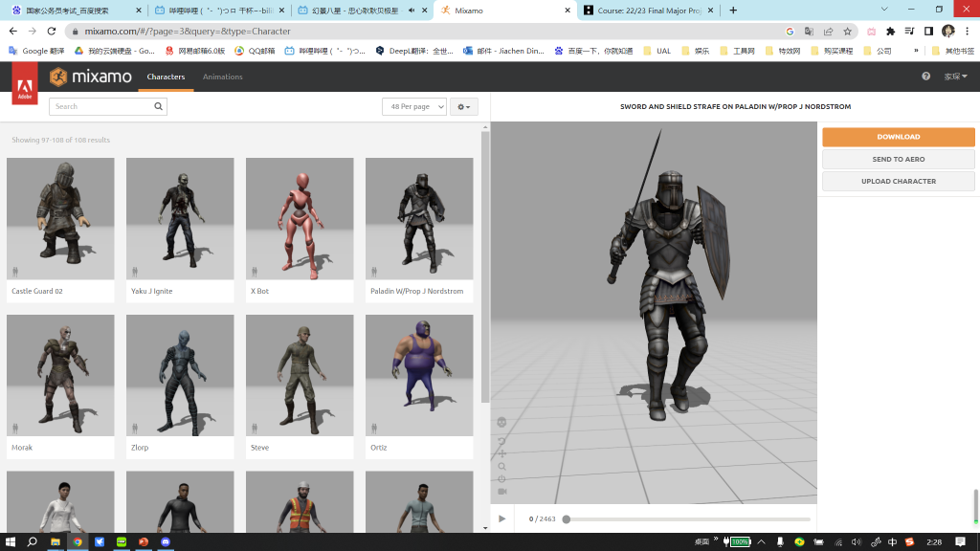Viewport: 980px width, 551px height.
Task: Select the X Bot character
Action: [x=300, y=230]
